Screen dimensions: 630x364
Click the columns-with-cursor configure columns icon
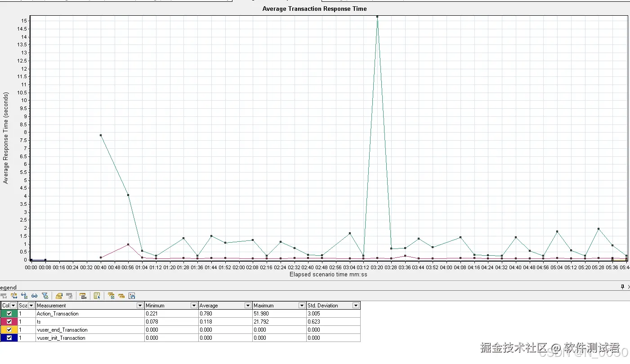pyautogui.click(x=97, y=296)
